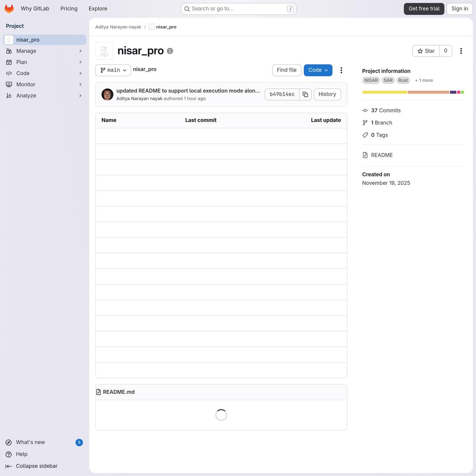Click the tag icon beside 0 Tags
Viewport: 476px width, 476px height.
tap(365, 135)
